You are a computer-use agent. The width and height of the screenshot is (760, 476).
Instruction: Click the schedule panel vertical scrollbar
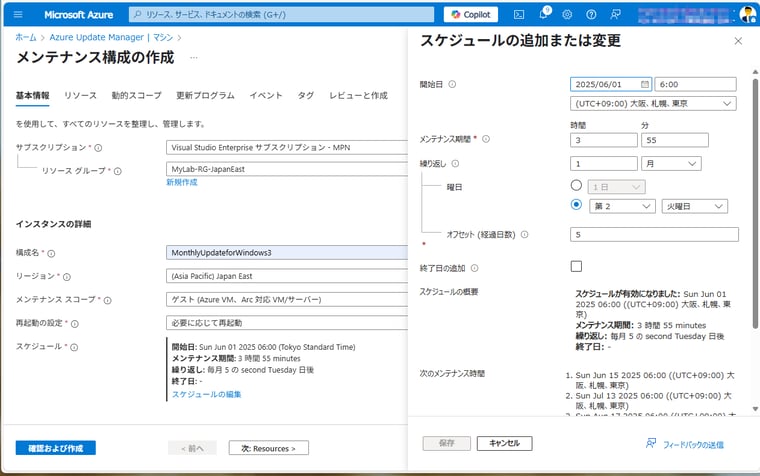pos(755,204)
